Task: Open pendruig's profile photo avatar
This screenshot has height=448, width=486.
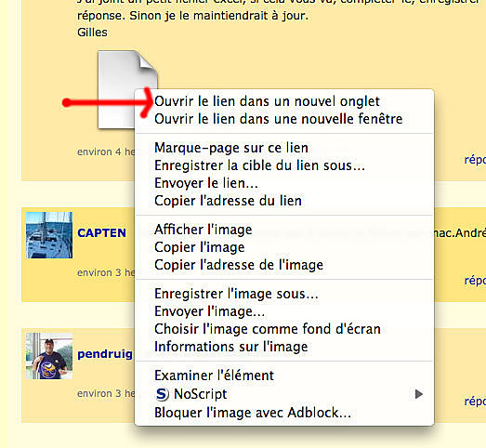Action: click(x=49, y=356)
